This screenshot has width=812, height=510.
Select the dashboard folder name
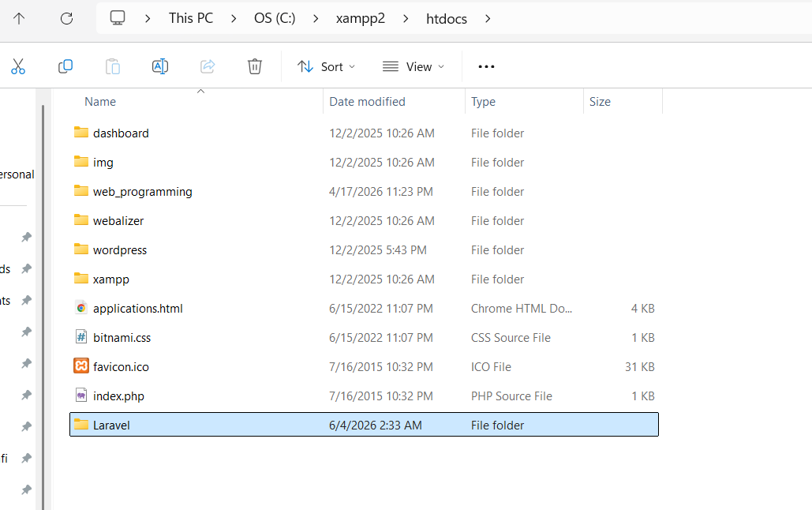121,133
